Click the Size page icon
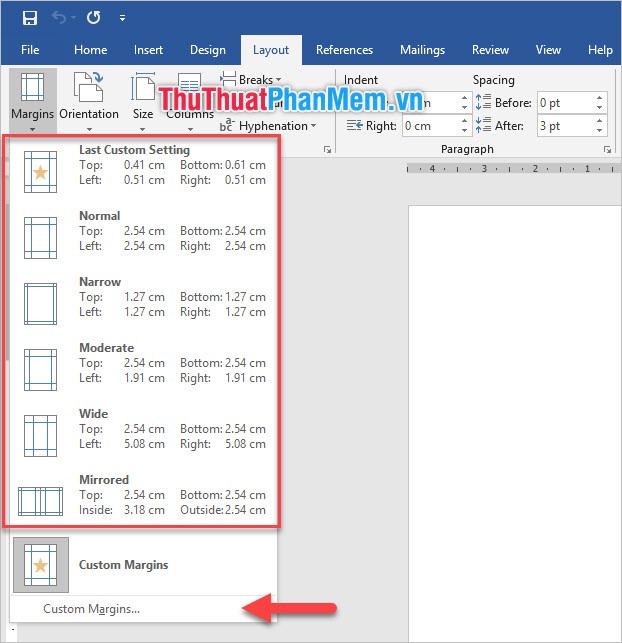 coord(143,87)
